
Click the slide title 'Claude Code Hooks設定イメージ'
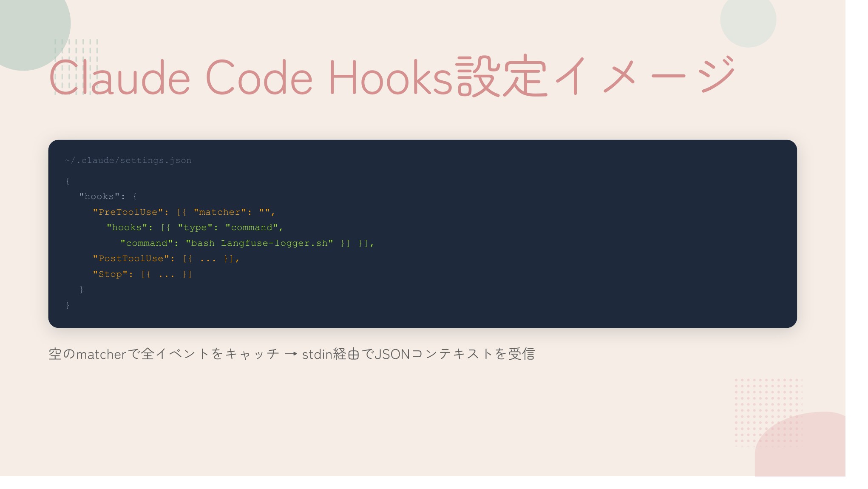(x=391, y=77)
